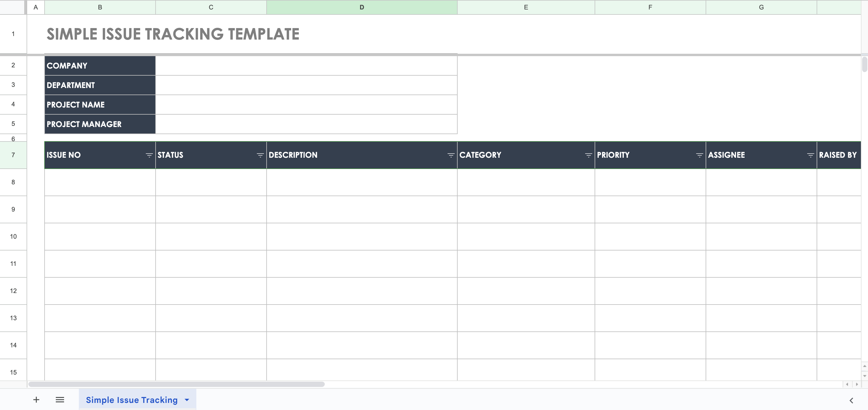The image size is (868, 410).
Task: Select column D header
Action: pyautogui.click(x=362, y=7)
